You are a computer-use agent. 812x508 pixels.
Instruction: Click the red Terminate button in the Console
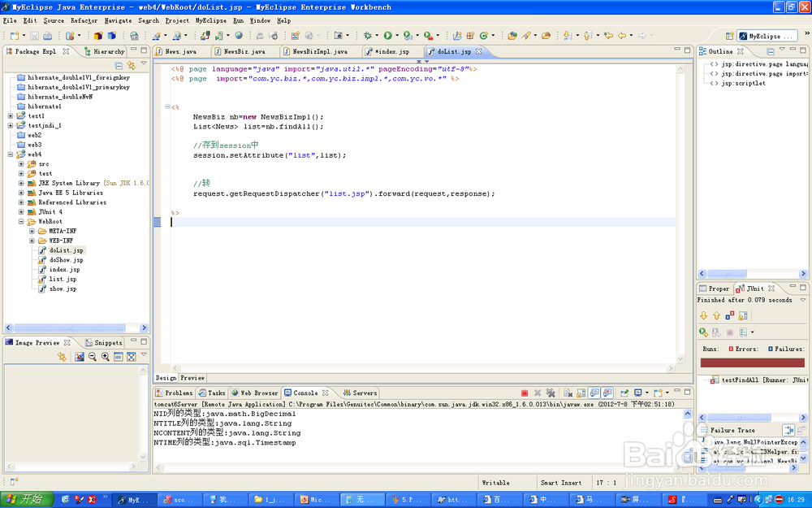click(x=525, y=393)
